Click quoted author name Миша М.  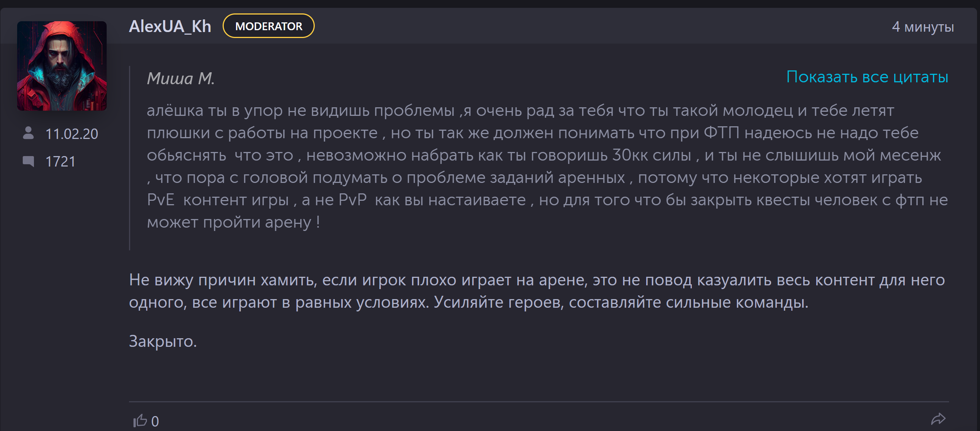(181, 78)
